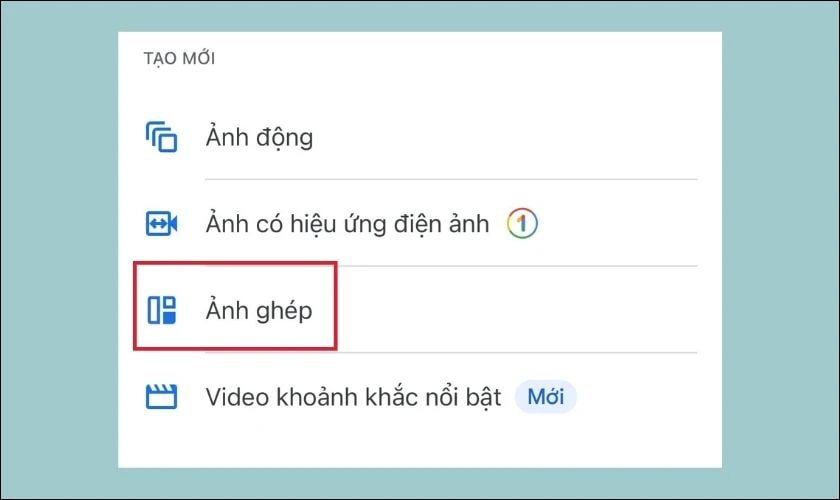Choose Ảnh có hiệu ứng điện ảnh

click(420, 223)
